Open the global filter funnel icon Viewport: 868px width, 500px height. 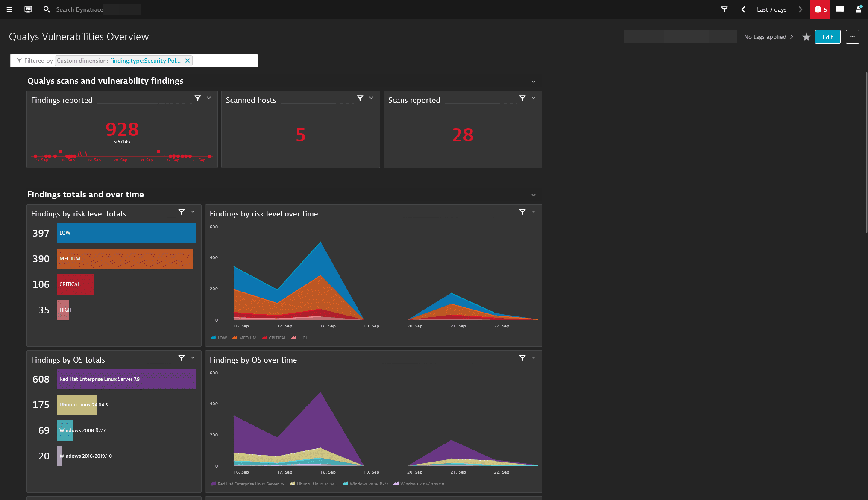(724, 9)
